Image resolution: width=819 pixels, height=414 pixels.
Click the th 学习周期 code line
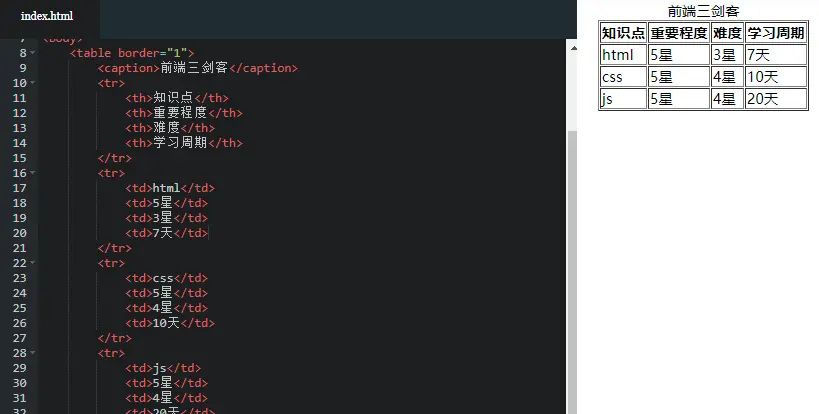(183, 143)
